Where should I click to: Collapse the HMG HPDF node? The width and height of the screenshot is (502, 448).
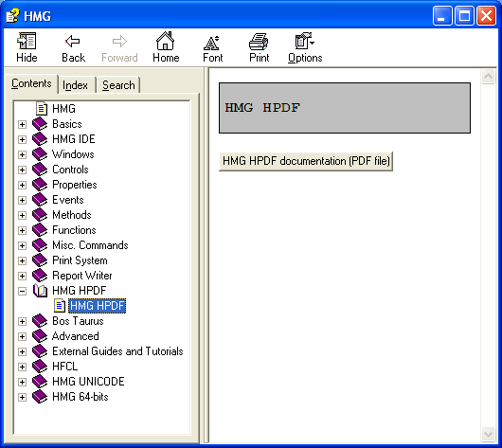(22, 291)
